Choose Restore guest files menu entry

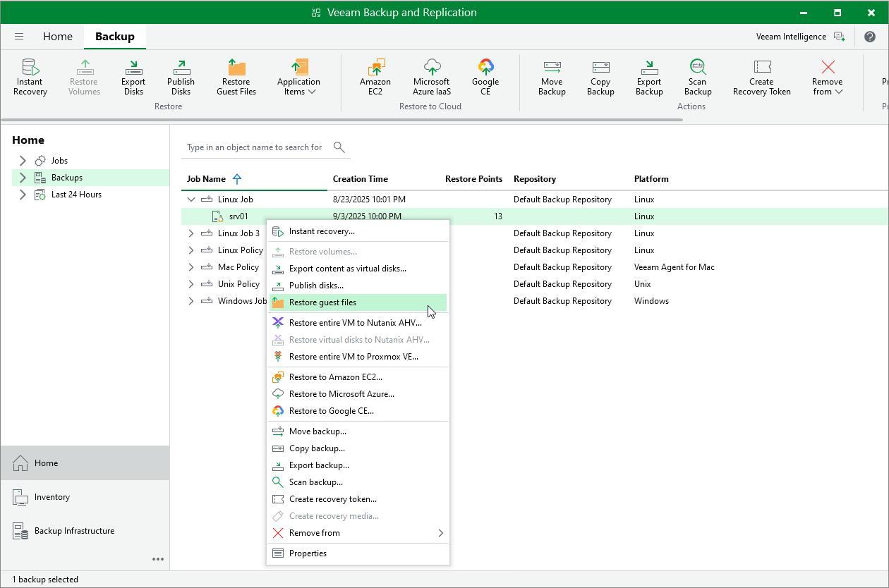pyautogui.click(x=358, y=302)
